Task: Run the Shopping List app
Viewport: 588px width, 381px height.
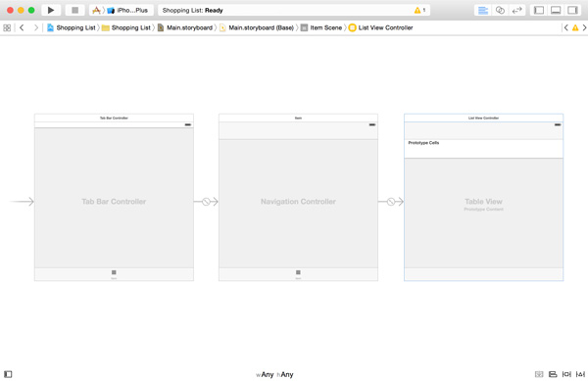Action: tap(51, 10)
